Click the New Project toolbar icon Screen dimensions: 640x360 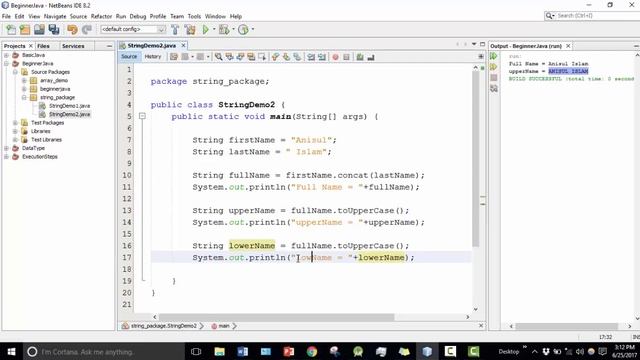[x=25, y=29]
